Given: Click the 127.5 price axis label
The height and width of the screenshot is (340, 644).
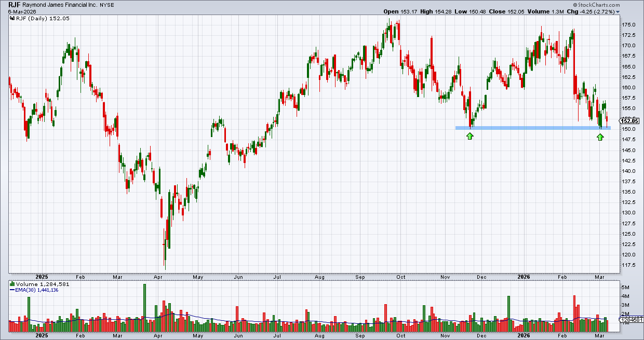Looking at the screenshot, I should coord(629,223).
